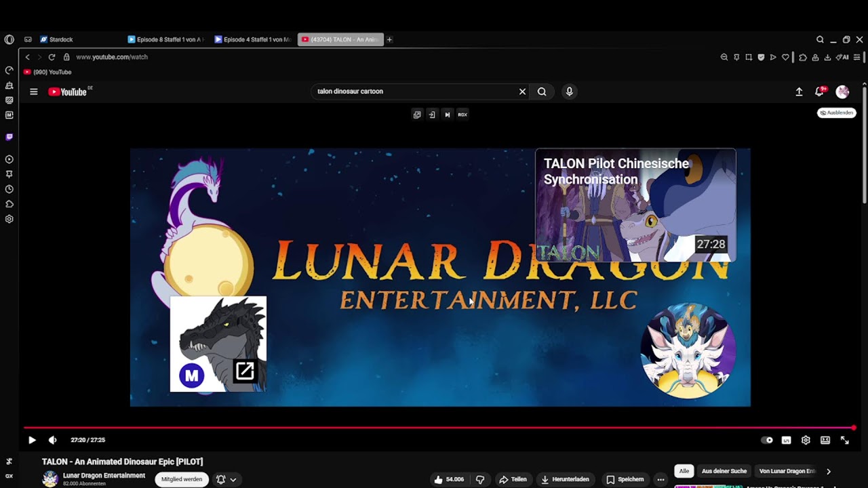
Task: Switch to the Stardock tab
Action: pos(80,39)
